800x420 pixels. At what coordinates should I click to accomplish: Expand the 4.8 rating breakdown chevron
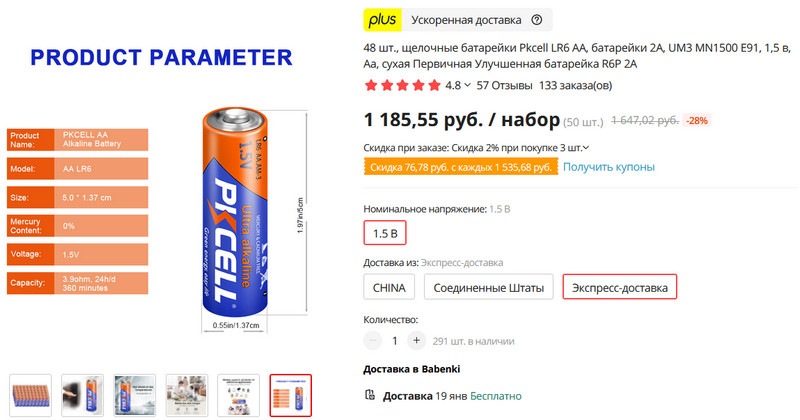[x=467, y=85]
